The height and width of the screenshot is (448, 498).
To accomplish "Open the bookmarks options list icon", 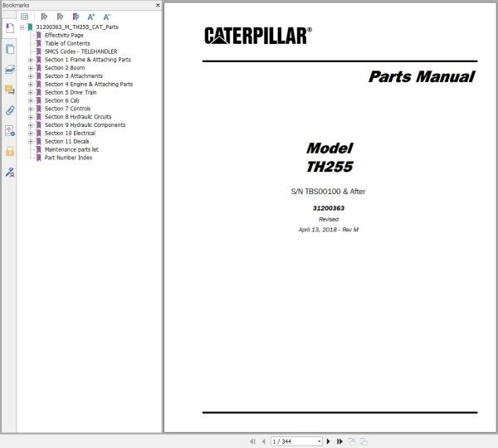I will pyautogui.click(x=24, y=17).
